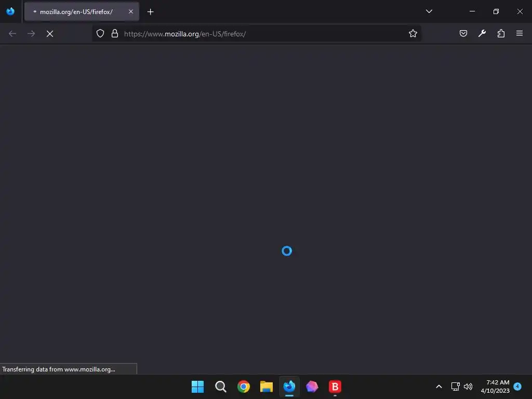Open the Extensions puzzle icon
532x399 pixels.
pos(501,33)
